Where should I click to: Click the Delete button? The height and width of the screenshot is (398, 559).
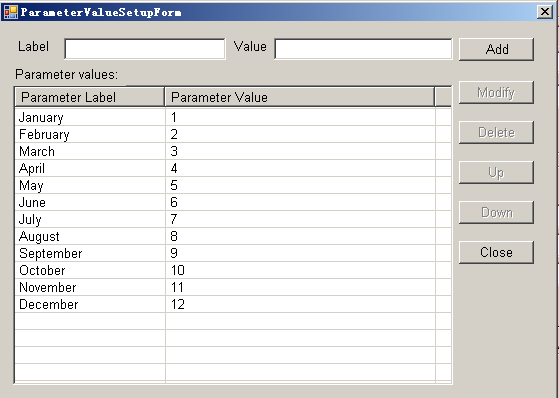(x=496, y=133)
